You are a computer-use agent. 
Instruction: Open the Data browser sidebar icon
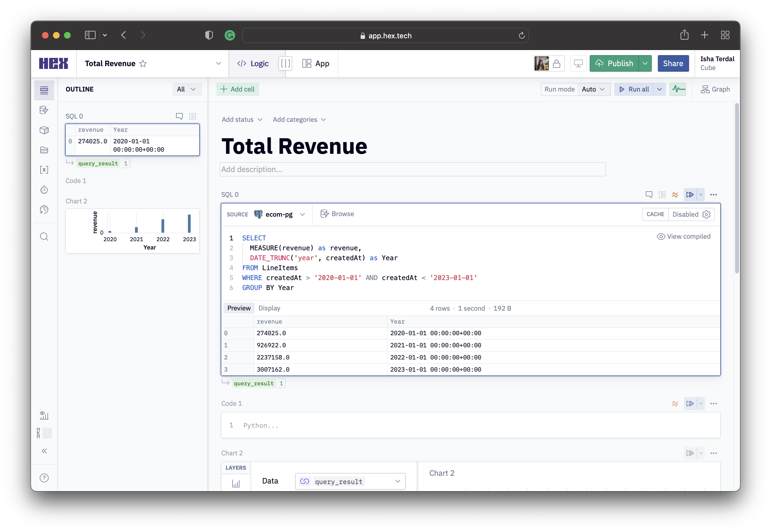pyautogui.click(x=44, y=110)
